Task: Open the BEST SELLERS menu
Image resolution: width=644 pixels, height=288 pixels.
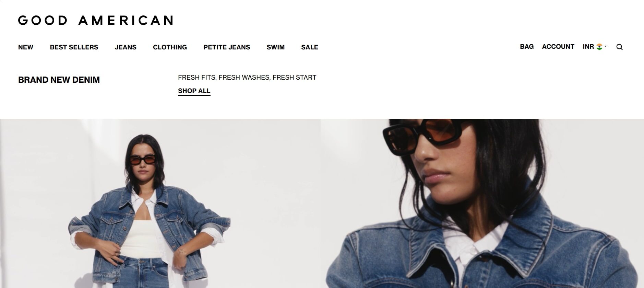Action: click(74, 47)
